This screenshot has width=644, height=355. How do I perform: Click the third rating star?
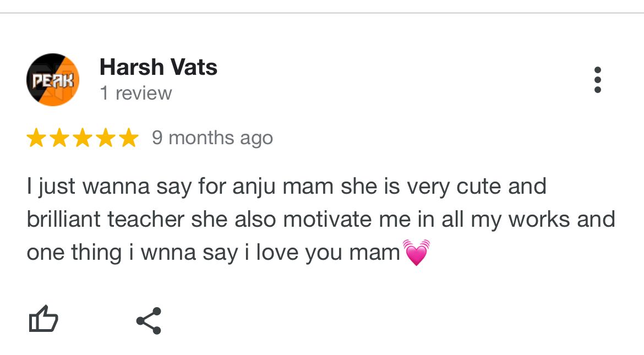[x=82, y=138]
